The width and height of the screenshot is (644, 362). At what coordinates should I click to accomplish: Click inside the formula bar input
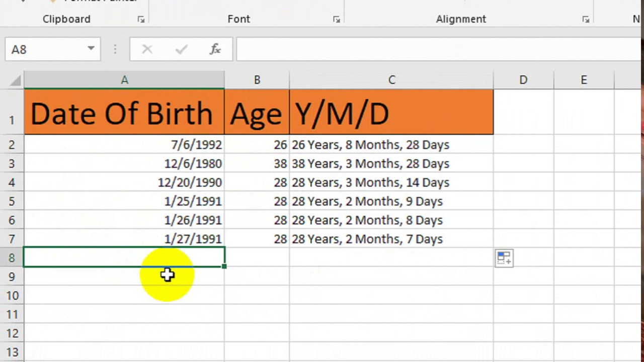(x=438, y=49)
